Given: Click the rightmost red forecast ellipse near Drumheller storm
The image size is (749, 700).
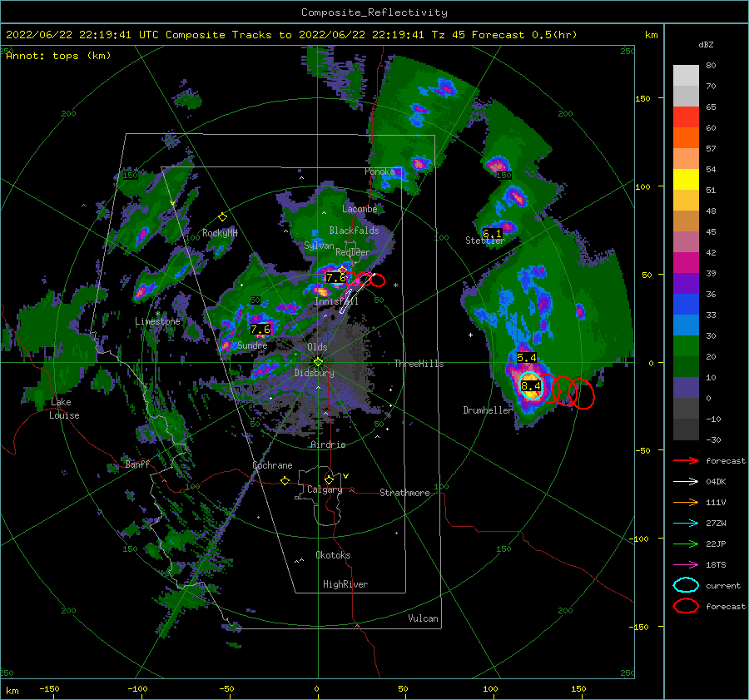Looking at the screenshot, I should (582, 395).
